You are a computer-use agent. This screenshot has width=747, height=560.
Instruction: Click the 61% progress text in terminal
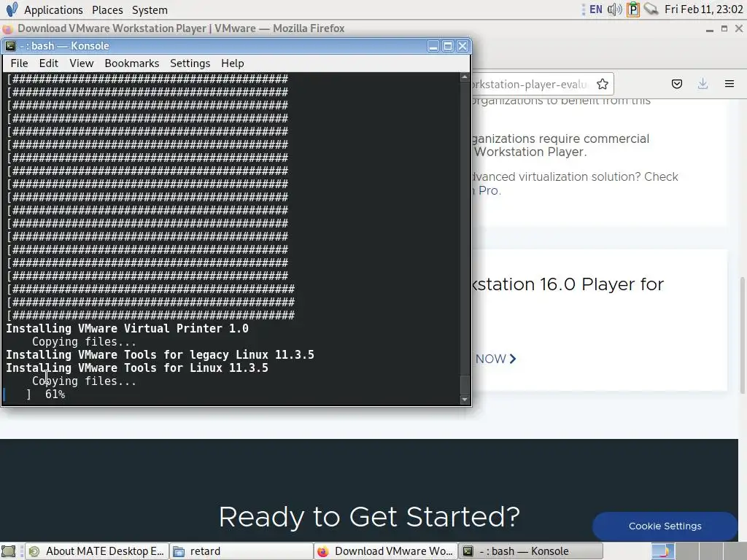pyautogui.click(x=55, y=394)
